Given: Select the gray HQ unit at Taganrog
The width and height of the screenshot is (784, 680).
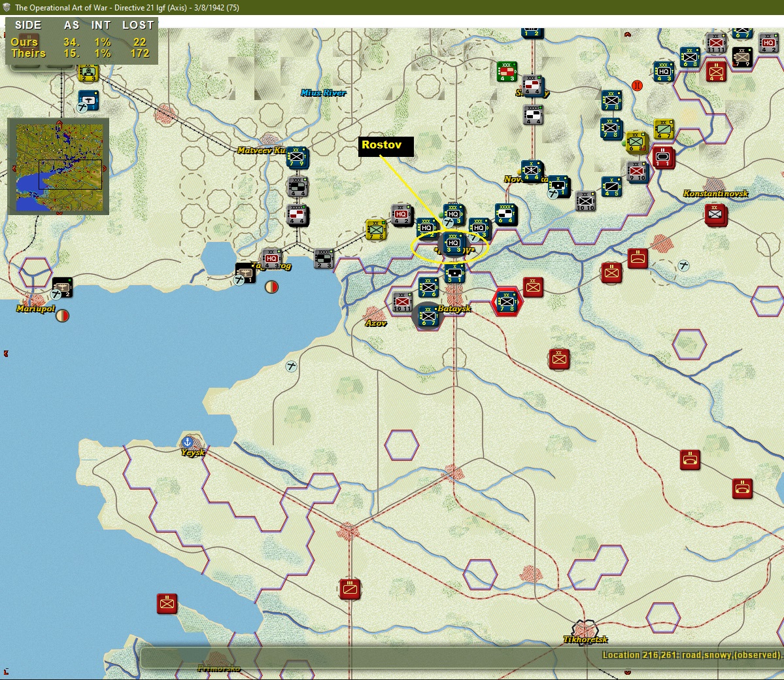Looking at the screenshot, I should pyautogui.click(x=271, y=258).
